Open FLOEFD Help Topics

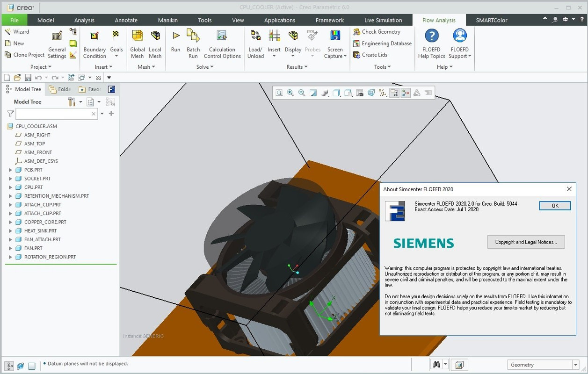(431, 44)
